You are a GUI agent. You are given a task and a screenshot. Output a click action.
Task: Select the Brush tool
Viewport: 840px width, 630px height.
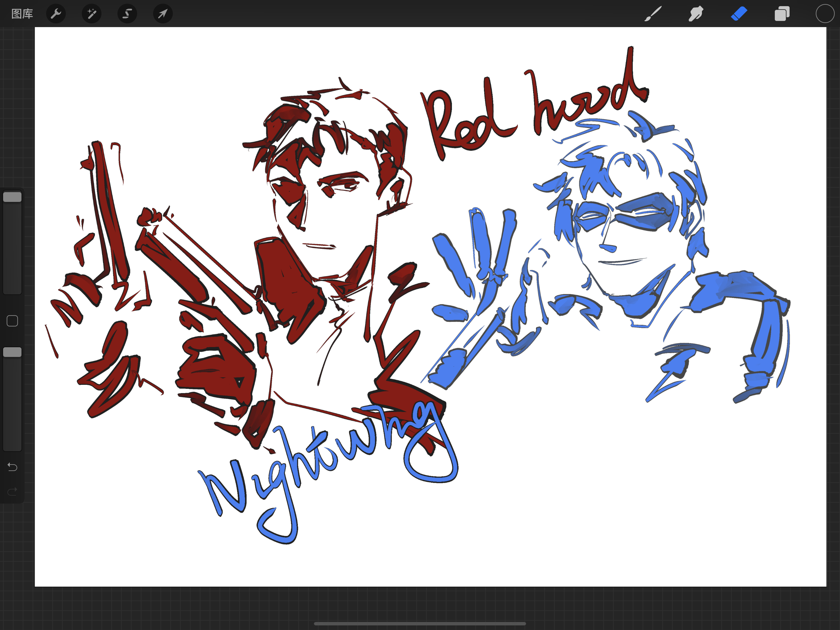coord(653,14)
